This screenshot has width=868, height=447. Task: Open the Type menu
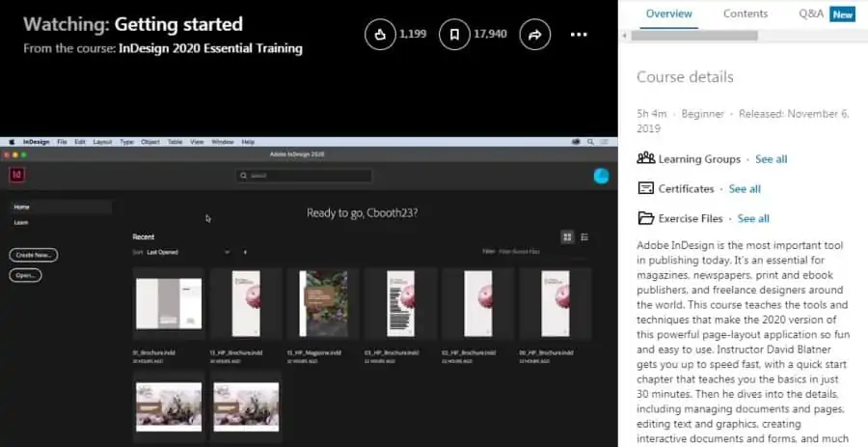(x=126, y=142)
